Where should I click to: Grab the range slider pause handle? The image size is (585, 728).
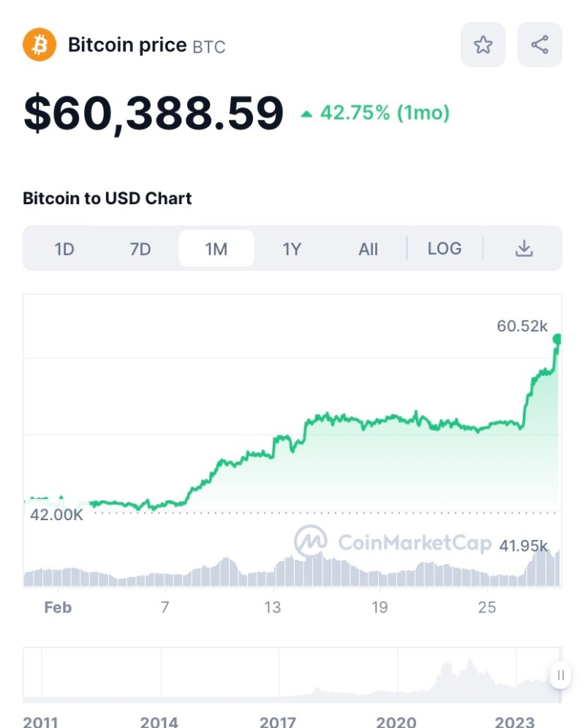pyautogui.click(x=560, y=675)
